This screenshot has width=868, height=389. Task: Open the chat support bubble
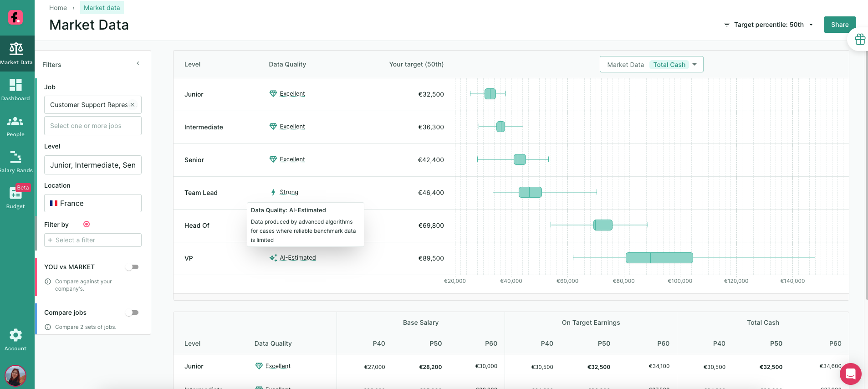pos(850,374)
